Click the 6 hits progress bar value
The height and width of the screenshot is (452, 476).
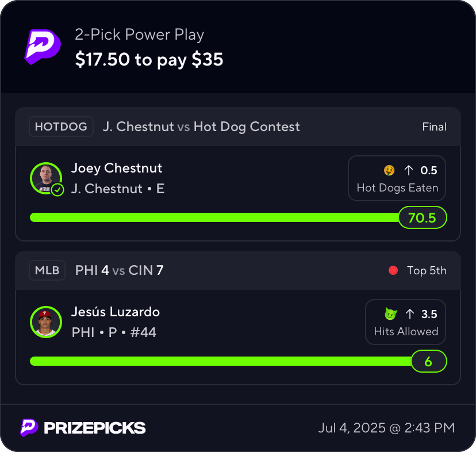click(x=429, y=361)
